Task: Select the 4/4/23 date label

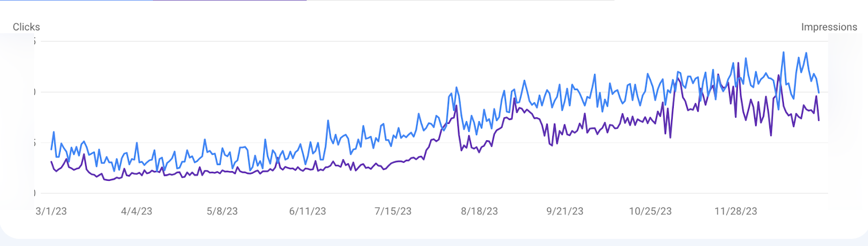Action: point(136,211)
